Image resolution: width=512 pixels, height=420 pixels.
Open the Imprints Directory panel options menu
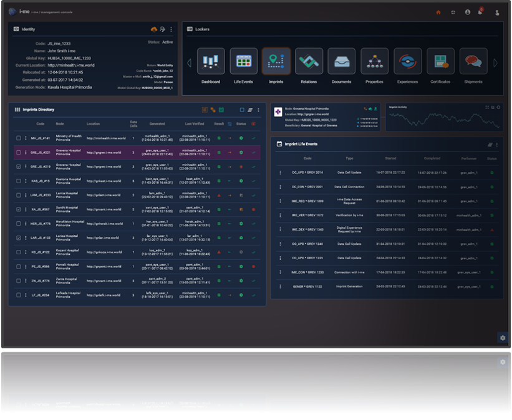258,110
